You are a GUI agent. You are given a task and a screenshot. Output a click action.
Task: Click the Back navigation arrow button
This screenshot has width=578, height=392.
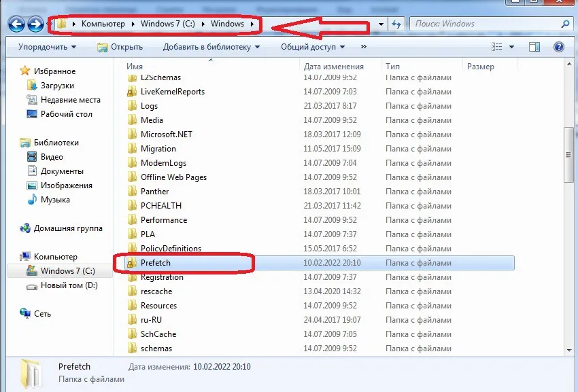pos(16,24)
